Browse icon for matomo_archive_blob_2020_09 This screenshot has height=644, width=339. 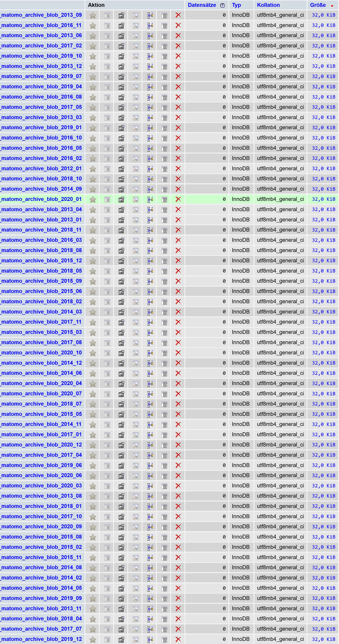click(107, 527)
